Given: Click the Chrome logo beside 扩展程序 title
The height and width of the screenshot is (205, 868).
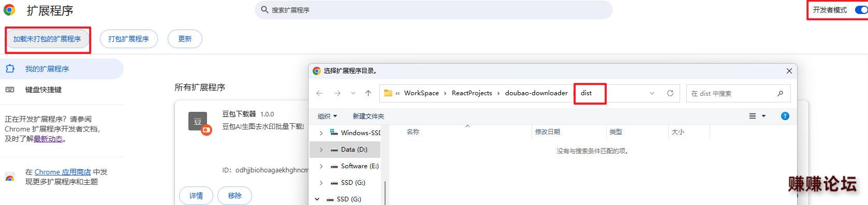Looking at the screenshot, I should point(9,10).
